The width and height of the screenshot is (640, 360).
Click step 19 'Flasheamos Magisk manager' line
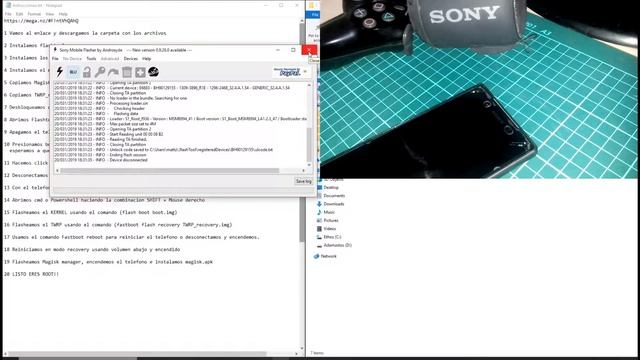pyautogui.click(x=109, y=262)
